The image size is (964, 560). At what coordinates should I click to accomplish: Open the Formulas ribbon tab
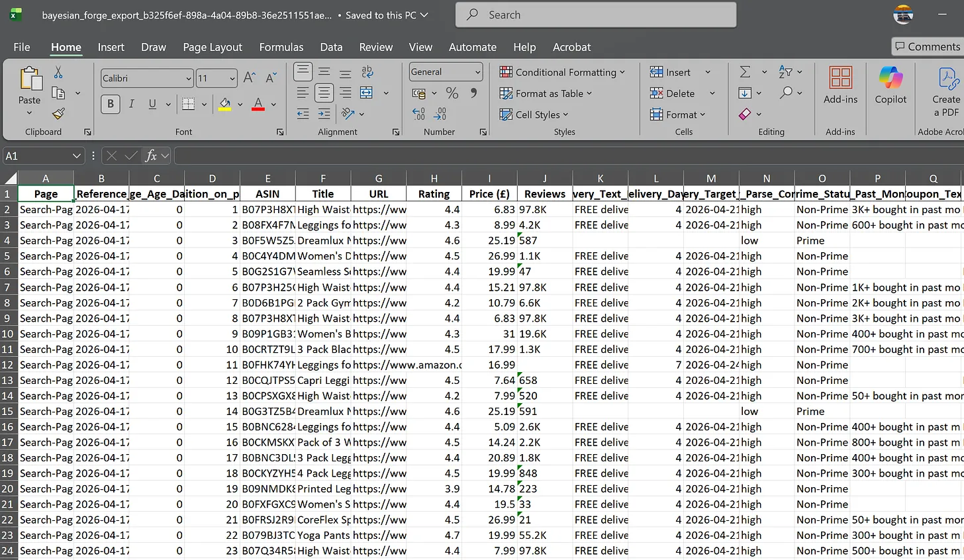281,47
